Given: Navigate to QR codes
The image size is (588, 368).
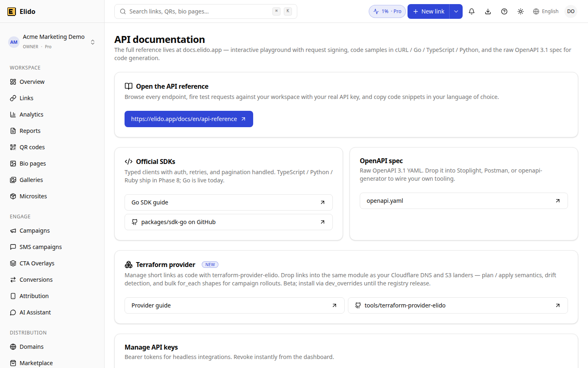Looking at the screenshot, I should 52,147.
